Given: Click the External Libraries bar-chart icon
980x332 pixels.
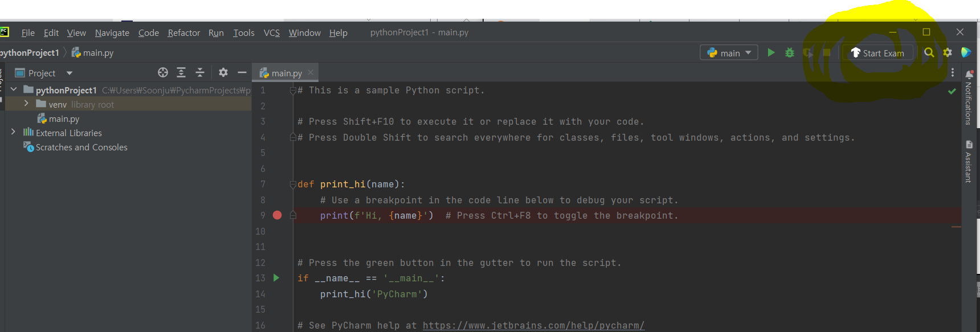Looking at the screenshot, I should coord(28,132).
